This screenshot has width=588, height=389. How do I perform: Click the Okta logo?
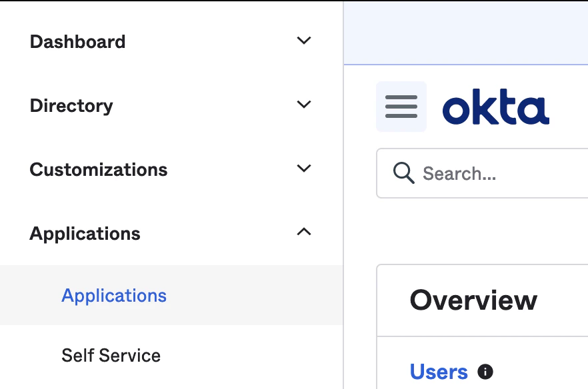(x=496, y=107)
